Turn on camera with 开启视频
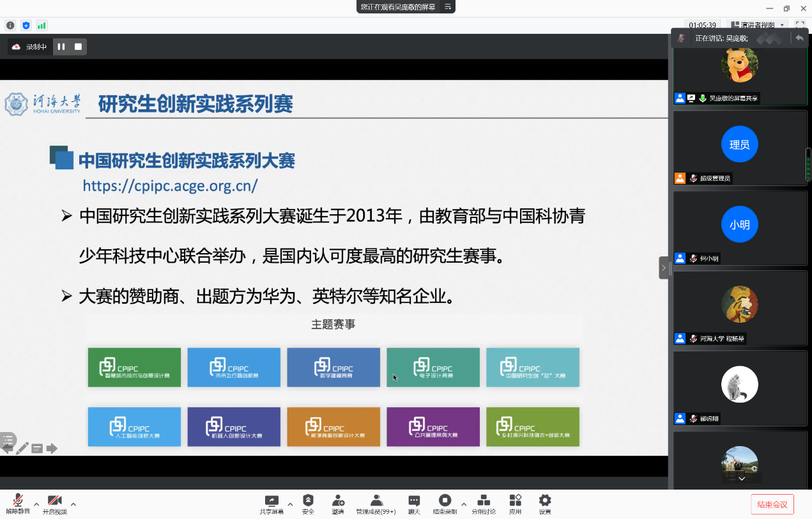 pyautogui.click(x=55, y=503)
